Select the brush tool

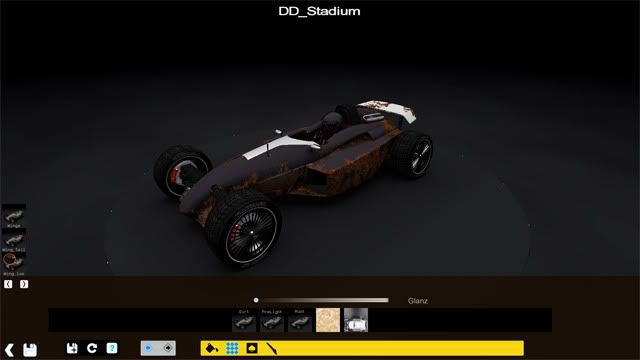[272, 348]
